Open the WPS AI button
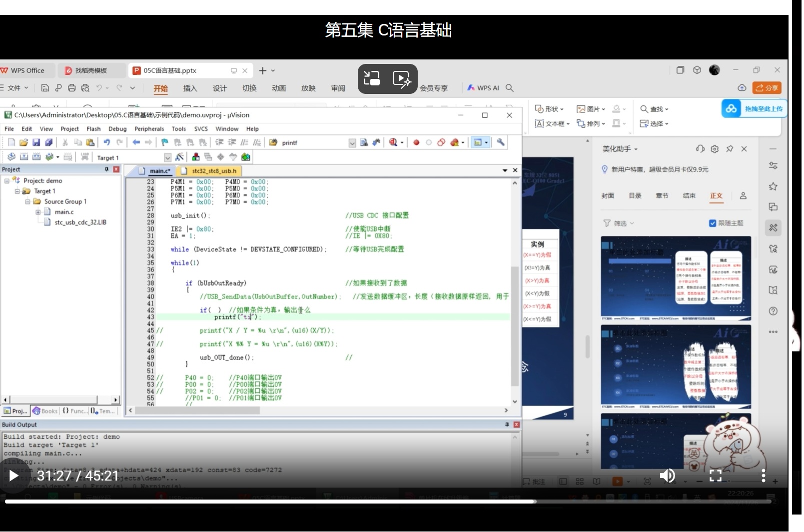804x532 pixels. click(x=483, y=88)
